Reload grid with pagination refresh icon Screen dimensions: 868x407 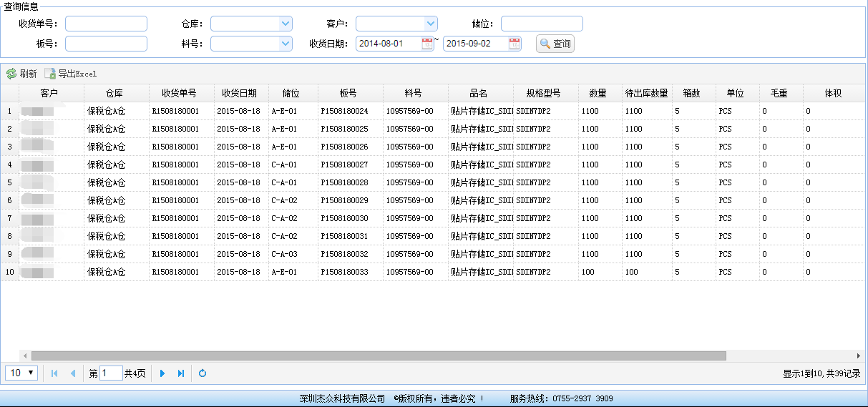click(203, 373)
